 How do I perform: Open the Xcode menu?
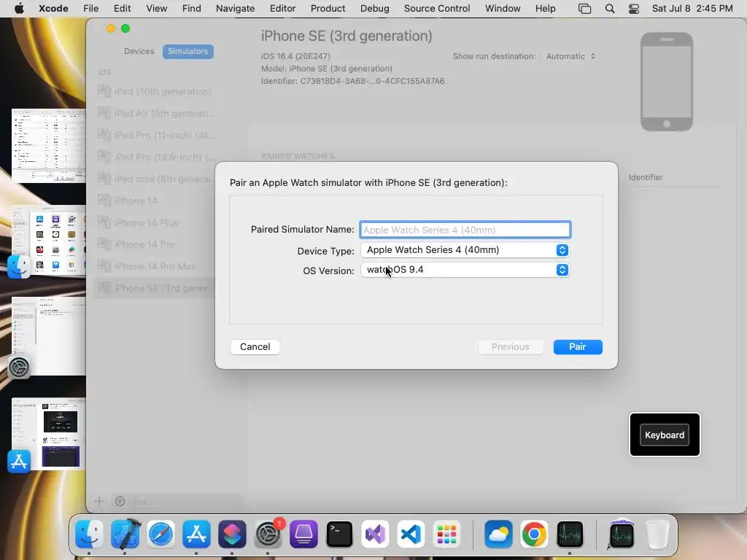tap(53, 9)
